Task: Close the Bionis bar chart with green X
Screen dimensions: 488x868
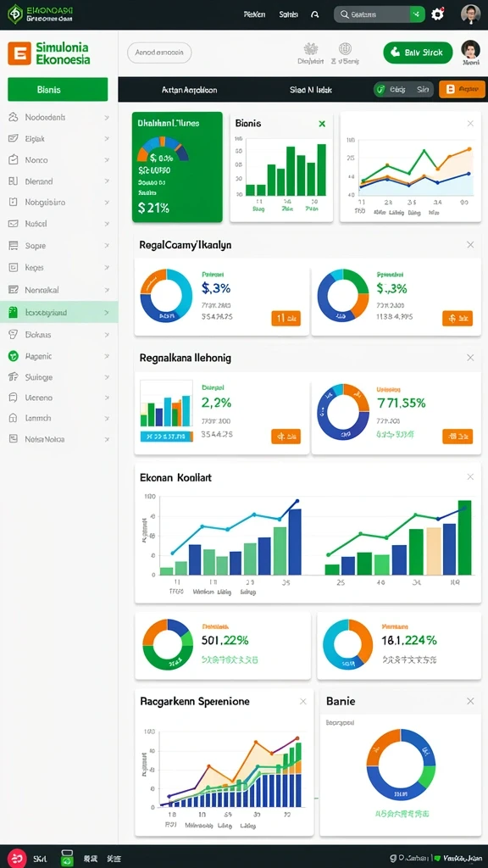Action: 322,124
